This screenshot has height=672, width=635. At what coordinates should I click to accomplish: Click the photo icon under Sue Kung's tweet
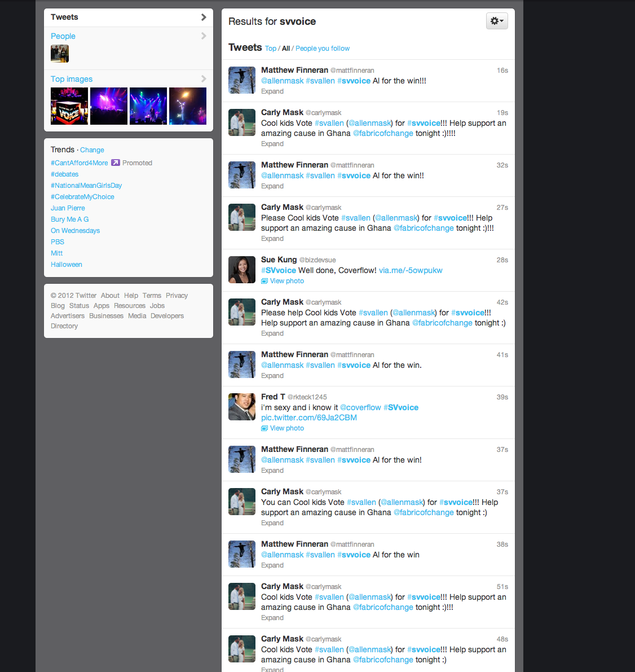pos(264,281)
